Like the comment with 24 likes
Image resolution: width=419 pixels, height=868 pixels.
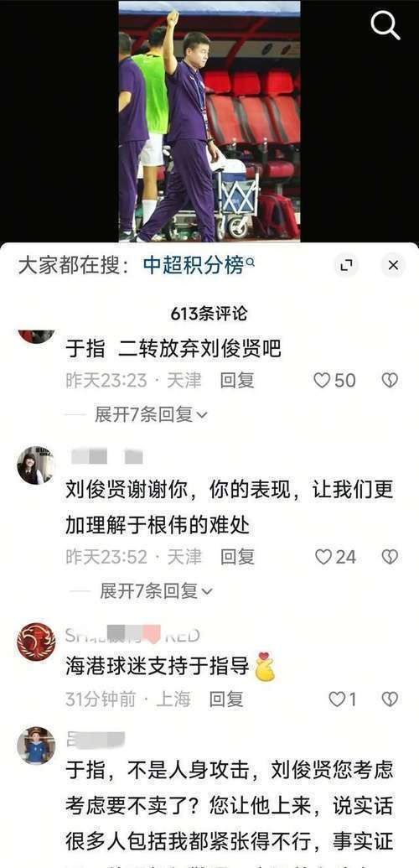(335, 557)
